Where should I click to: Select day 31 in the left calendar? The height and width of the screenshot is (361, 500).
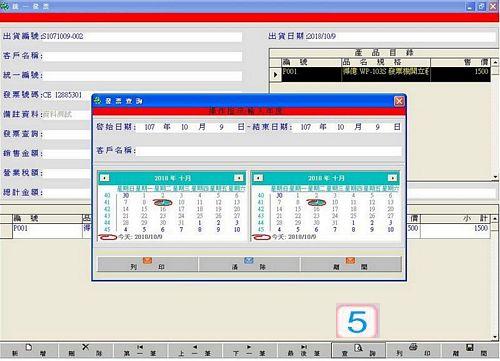tap(181, 222)
